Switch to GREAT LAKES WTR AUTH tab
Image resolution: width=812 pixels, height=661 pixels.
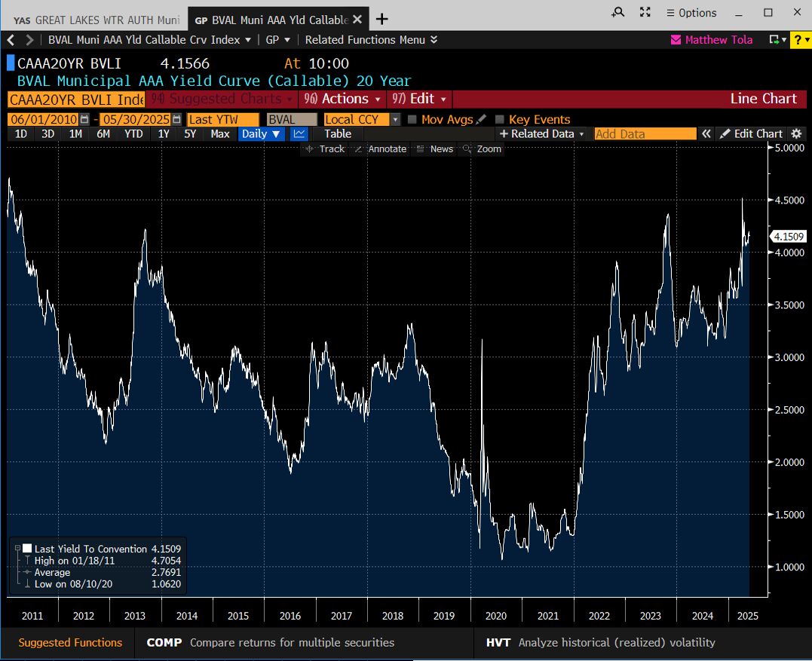tap(97, 19)
